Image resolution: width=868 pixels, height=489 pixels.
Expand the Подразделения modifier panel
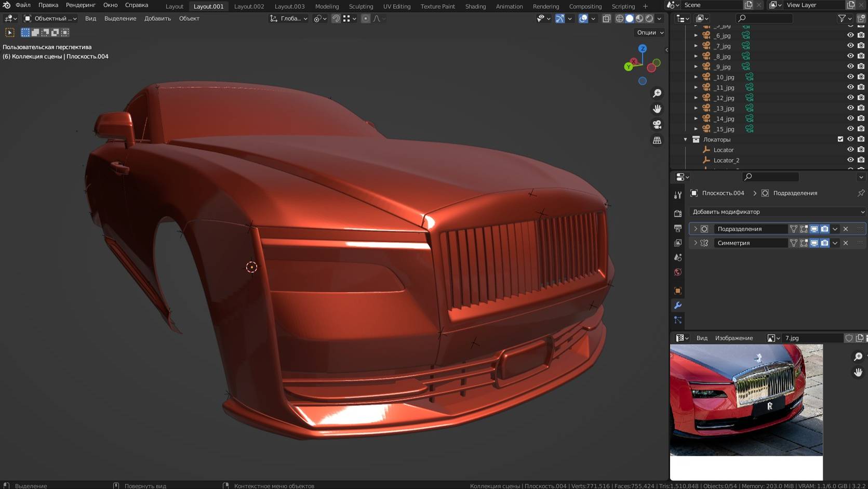(x=696, y=229)
